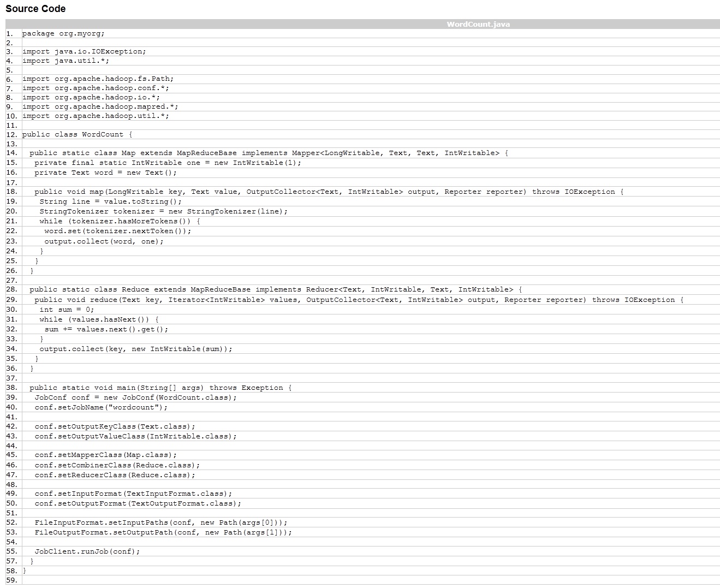Click 'private Text word = new Text();'
720x588 pixels.
pyautogui.click(x=105, y=173)
